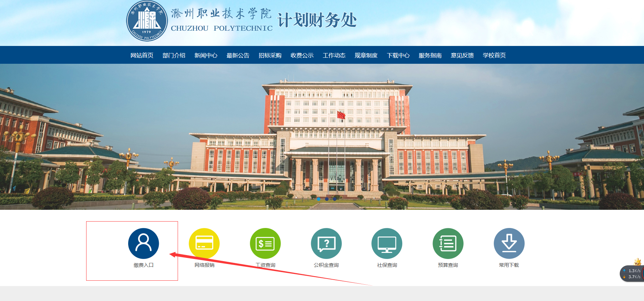Navigate to 学校首页 in the menu
The width and height of the screenshot is (644, 301).
[x=494, y=55]
